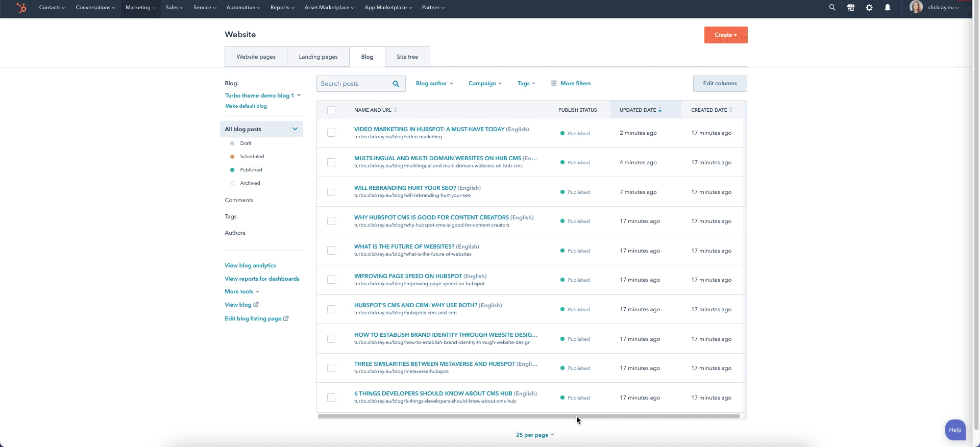Viewport: 980px width, 447px height.
Task: Tick the Future of Websites post checkbox
Action: (x=331, y=251)
